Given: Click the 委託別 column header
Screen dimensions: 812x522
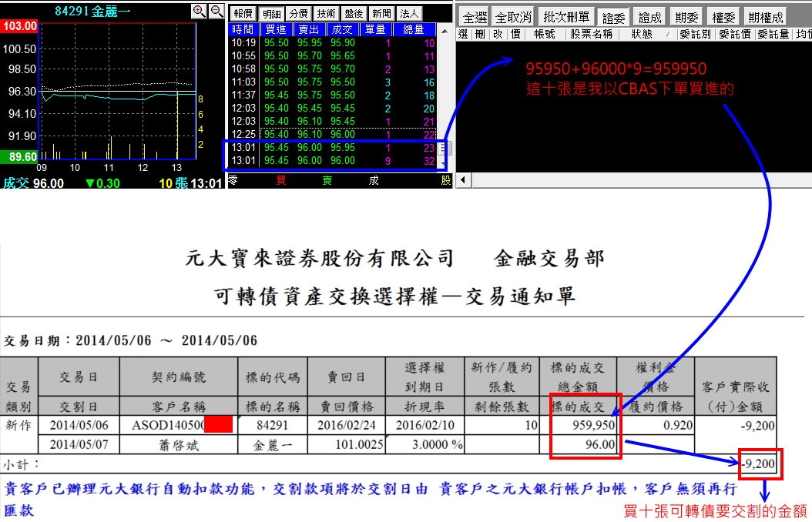Looking at the screenshot, I should coord(695,34).
